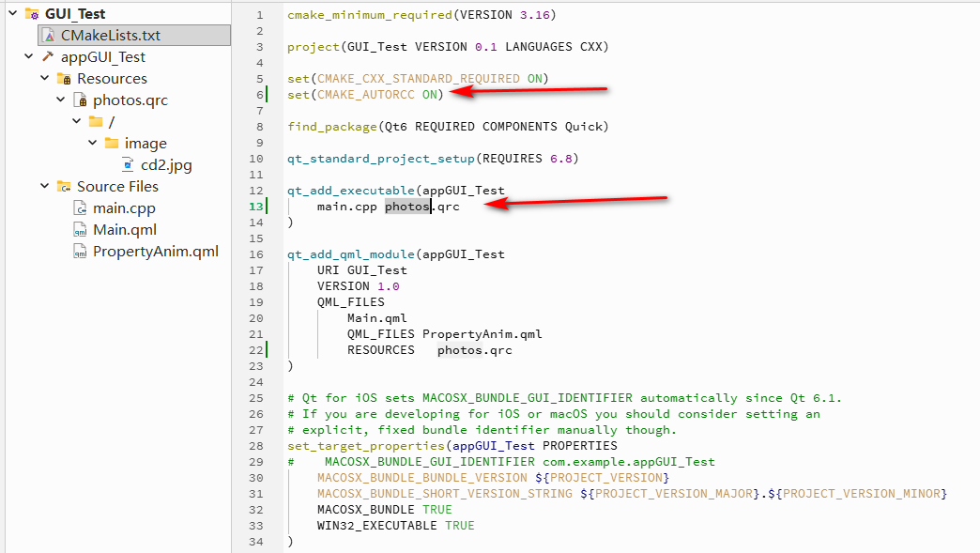Screen dimensions: 980x553
Task: Click the Resources locked folder icon
Action: 64,79
